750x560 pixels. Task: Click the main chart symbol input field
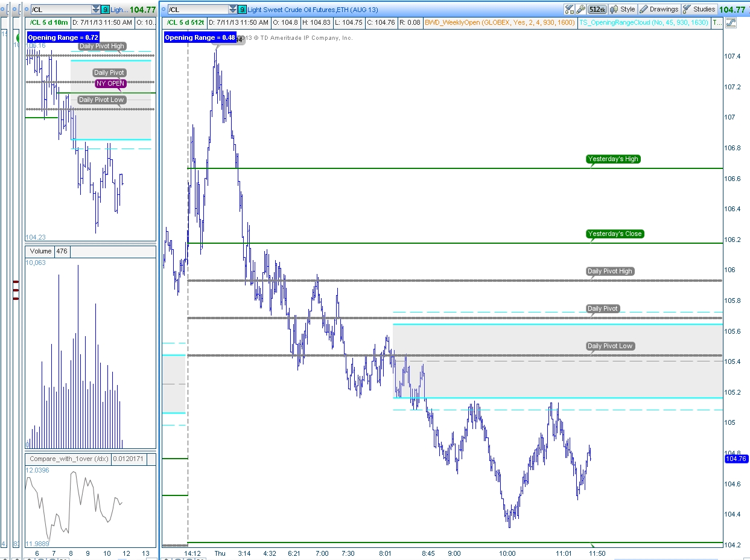click(198, 9)
